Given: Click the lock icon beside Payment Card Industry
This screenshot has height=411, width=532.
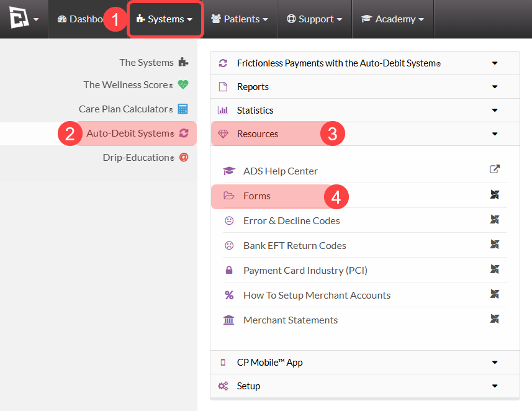Looking at the screenshot, I should tap(229, 270).
